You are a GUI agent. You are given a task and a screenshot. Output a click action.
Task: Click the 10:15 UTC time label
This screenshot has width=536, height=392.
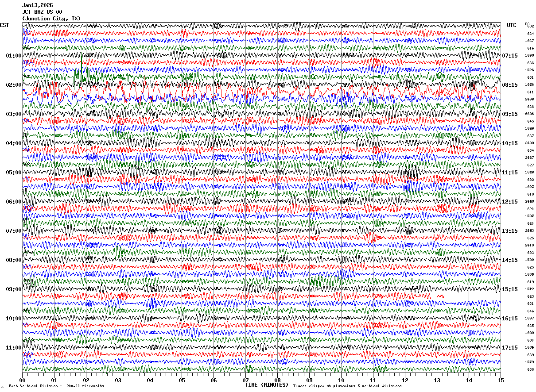tap(510, 143)
